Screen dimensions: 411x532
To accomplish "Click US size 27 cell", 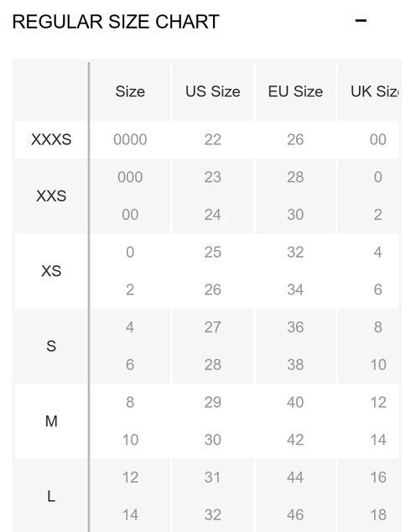I will click(212, 327).
